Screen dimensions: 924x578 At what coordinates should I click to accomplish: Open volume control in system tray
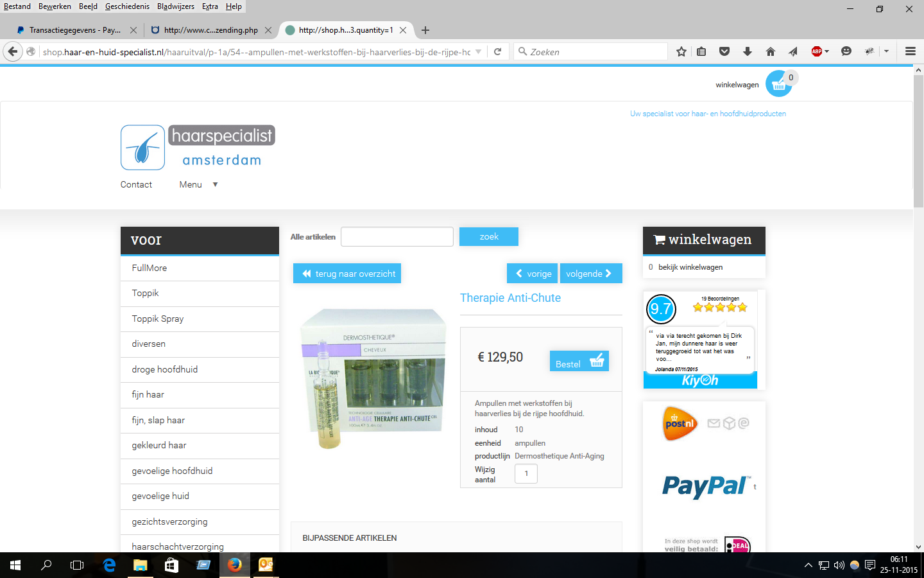[x=839, y=566]
